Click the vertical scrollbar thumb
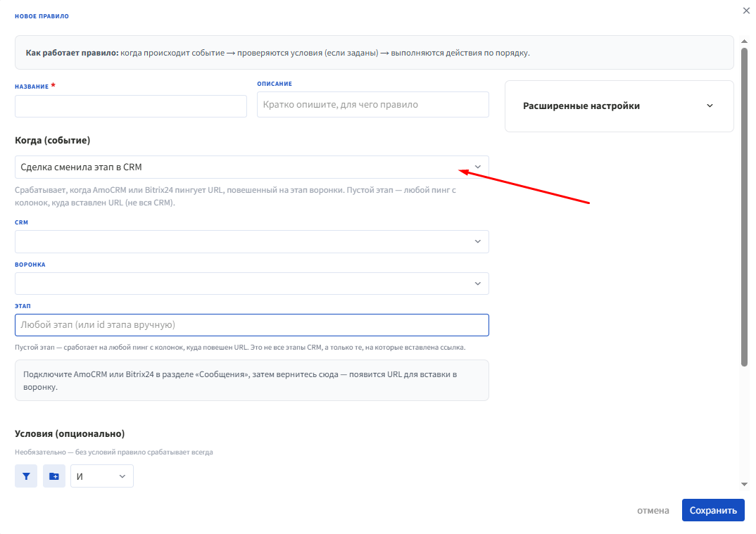The width and height of the screenshot is (756, 534). [x=745, y=208]
